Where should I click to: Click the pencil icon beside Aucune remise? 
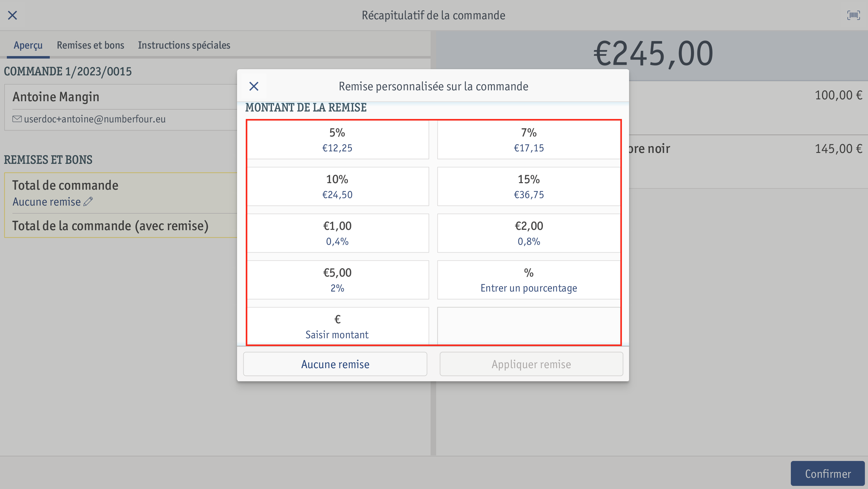click(88, 202)
